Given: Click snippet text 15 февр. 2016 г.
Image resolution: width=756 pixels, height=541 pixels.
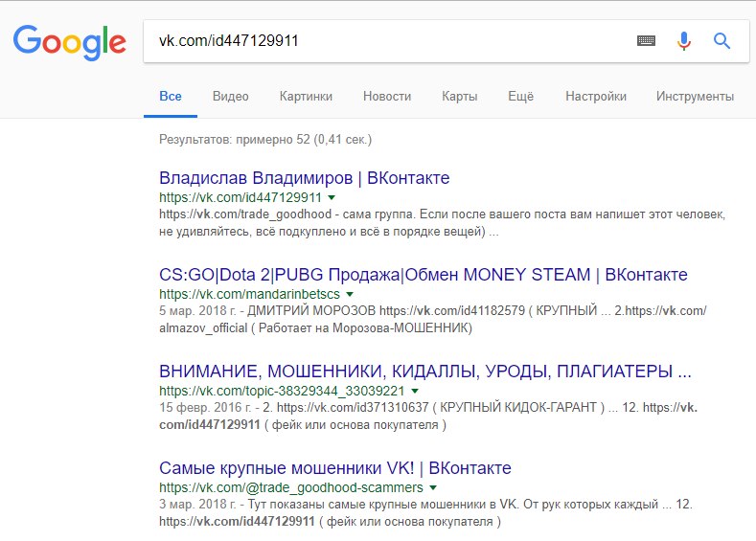Looking at the screenshot, I should (205, 408).
